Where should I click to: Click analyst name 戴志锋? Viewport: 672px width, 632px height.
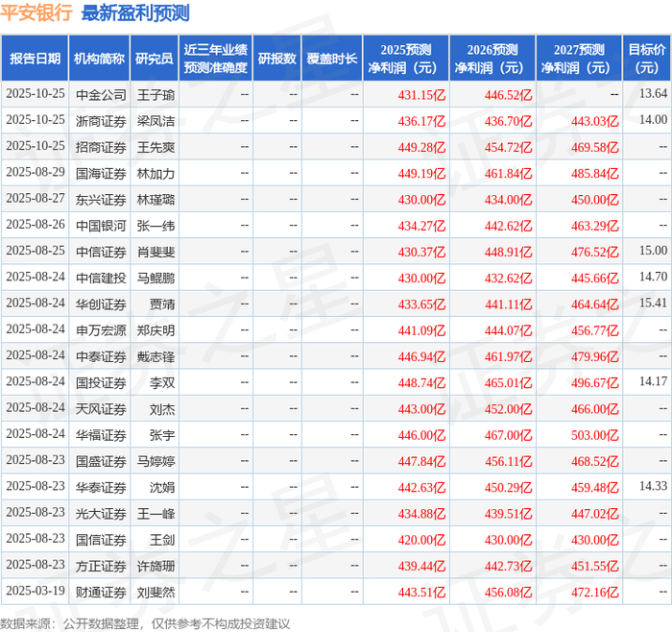click(156, 356)
